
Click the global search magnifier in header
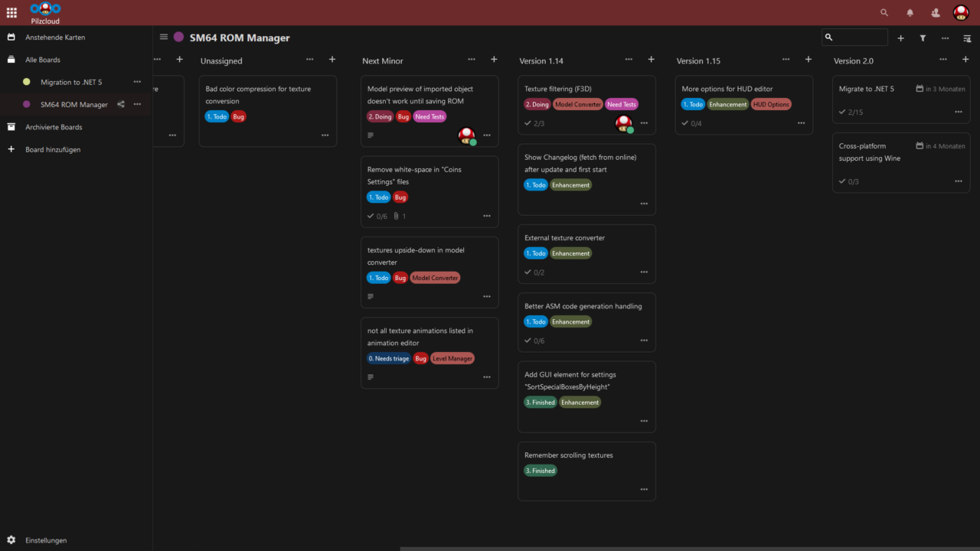[884, 13]
